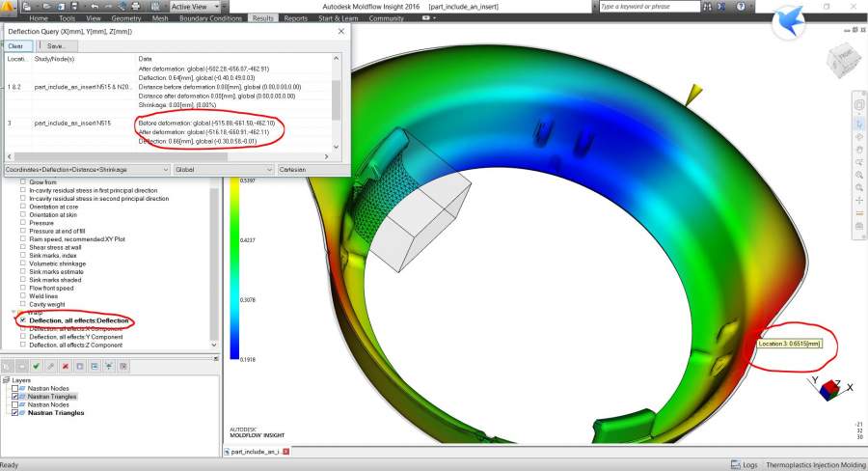Click the Help question mark icon
This screenshot has width=868, height=471.
click(741, 7)
